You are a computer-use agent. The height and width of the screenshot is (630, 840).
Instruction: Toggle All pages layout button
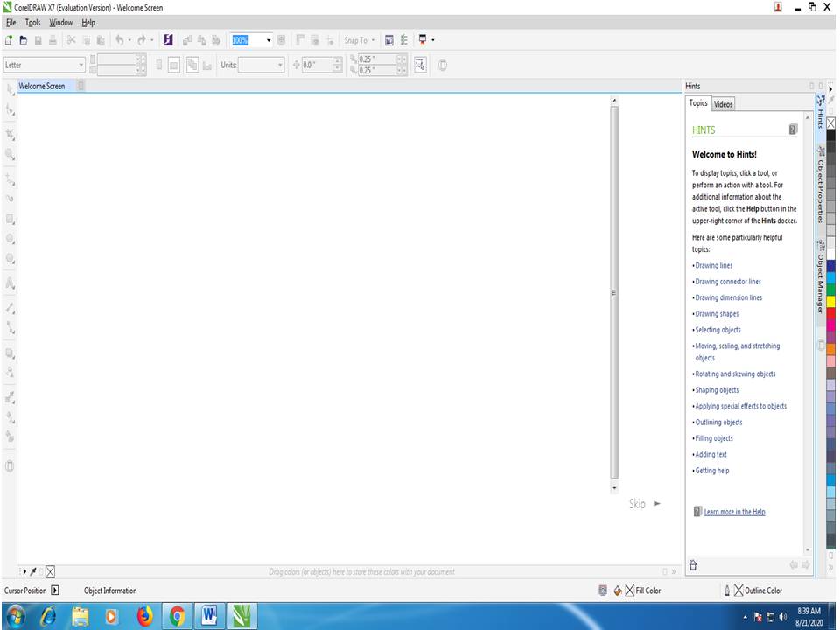pos(192,65)
